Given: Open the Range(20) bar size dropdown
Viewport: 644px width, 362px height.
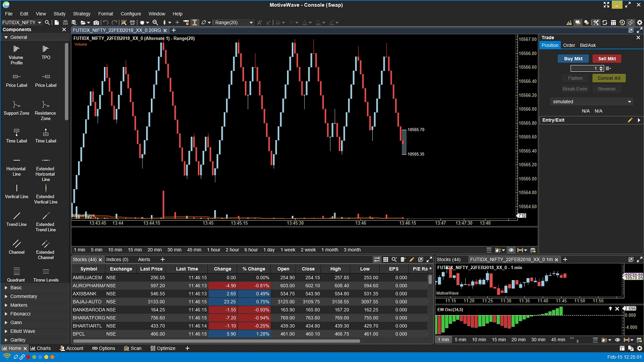Looking at the screenshot, I should [x=234, y=23].
